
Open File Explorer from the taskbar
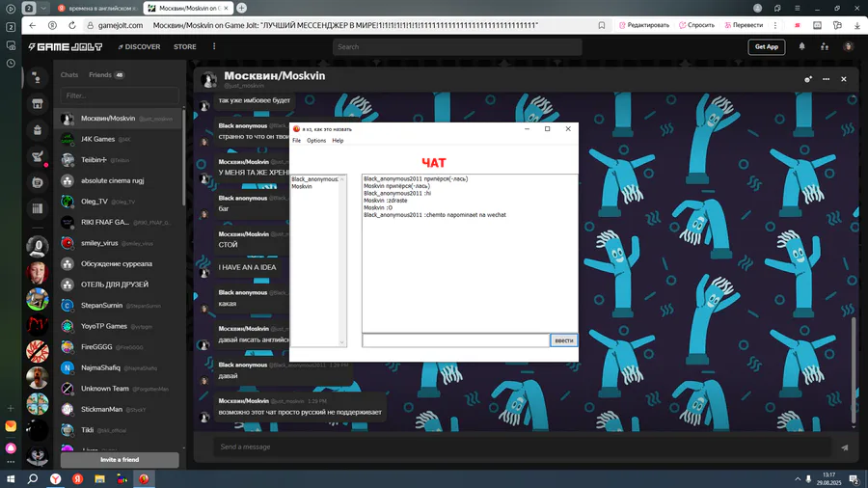point(99,478)
